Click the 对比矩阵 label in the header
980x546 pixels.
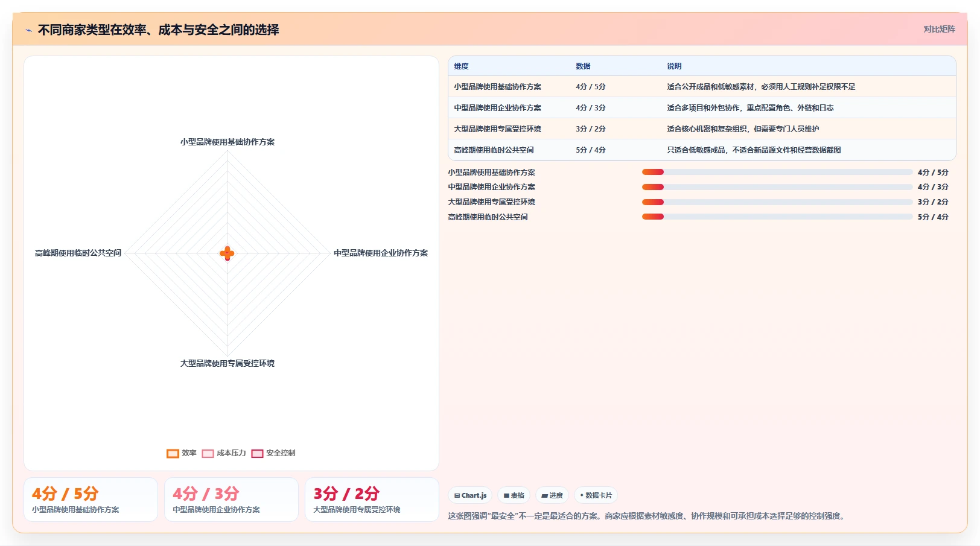(939, 29)
